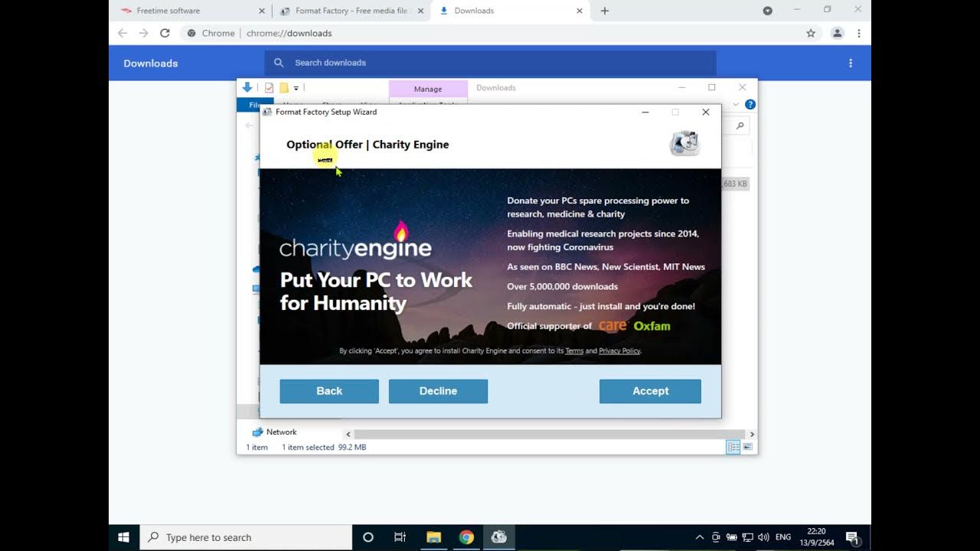The width and height of the screenshot is (980, 551).
Task: Open the taskbar clock and calendar
Action: click(x=816, y=537)
